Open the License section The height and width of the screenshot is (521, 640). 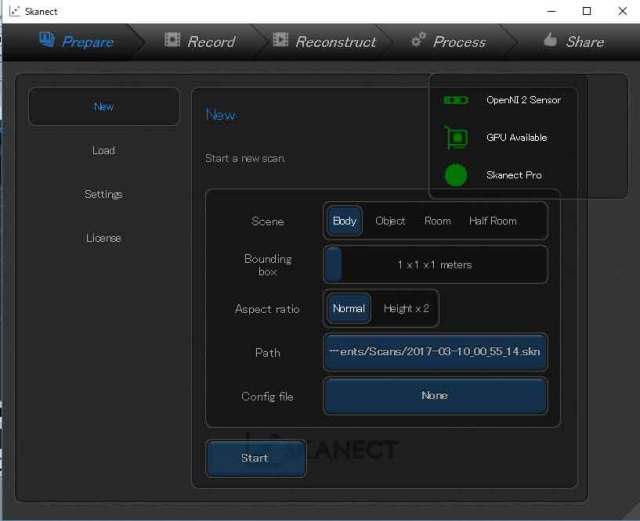pyautogui.click(x=104, y=238)
